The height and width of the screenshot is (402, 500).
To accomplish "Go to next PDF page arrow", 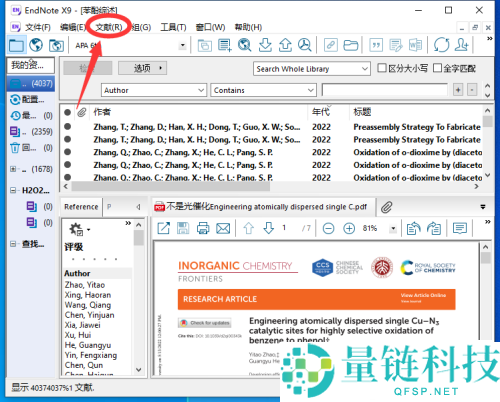I will (x=269, y=228).
